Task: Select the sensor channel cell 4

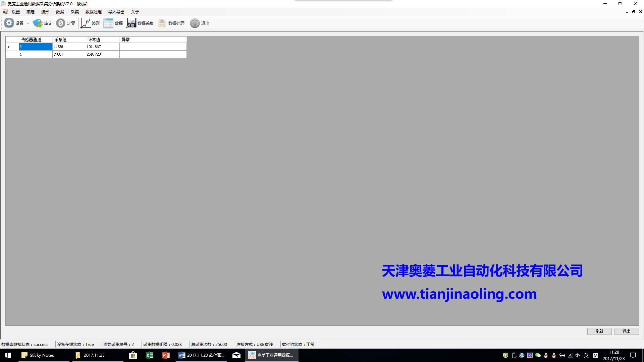Action: (x=36, y=54)
